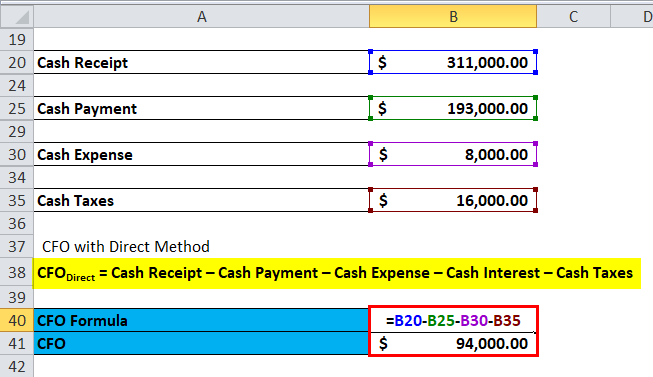Select row 29 header
The image size is (653, 377).
coord(17,131)
